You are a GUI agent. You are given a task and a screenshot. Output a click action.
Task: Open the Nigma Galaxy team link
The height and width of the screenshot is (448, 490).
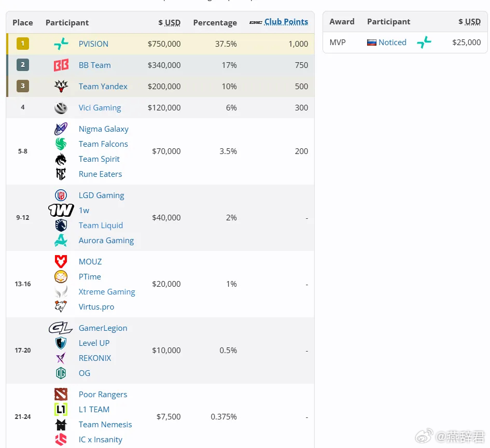click(103, 129)
